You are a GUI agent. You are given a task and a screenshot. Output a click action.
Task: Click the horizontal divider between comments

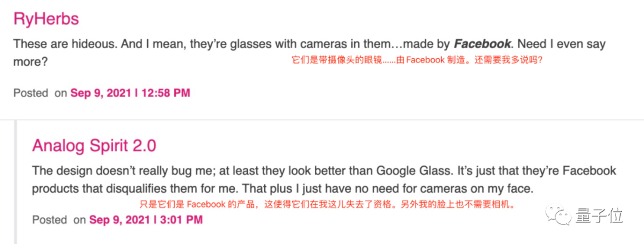pyautogui.click(x=322, y=120)
